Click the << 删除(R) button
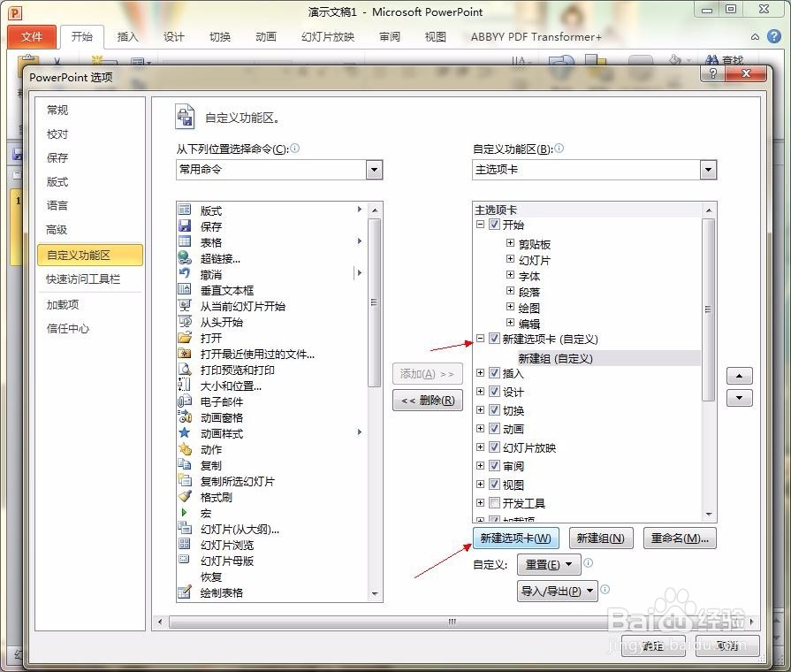The image size is (791, 672). pos(428,401)
